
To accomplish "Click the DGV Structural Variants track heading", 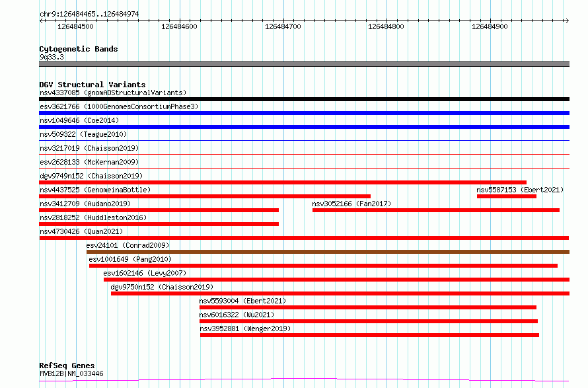I will (92, 85).
